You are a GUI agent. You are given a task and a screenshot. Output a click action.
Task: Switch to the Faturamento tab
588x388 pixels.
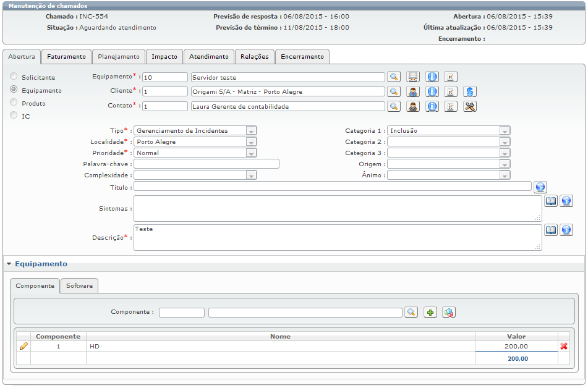point(66,57)
